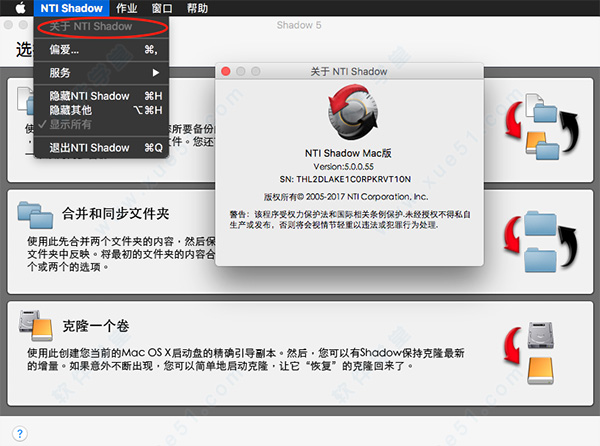Click the document icon in backup card
Viewport: 600px width, 446px height.
point(25,101)
